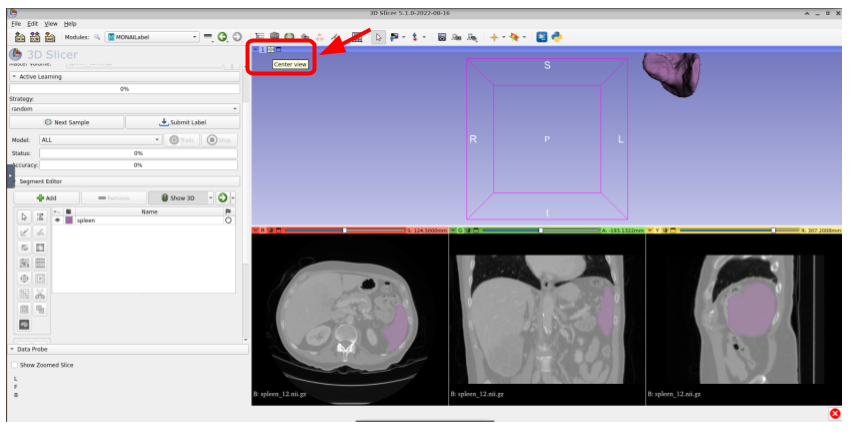The width and height of the screenshot is (852, 437).
Task: Select the Scissors segment editor tool
Action: point(40,294)
